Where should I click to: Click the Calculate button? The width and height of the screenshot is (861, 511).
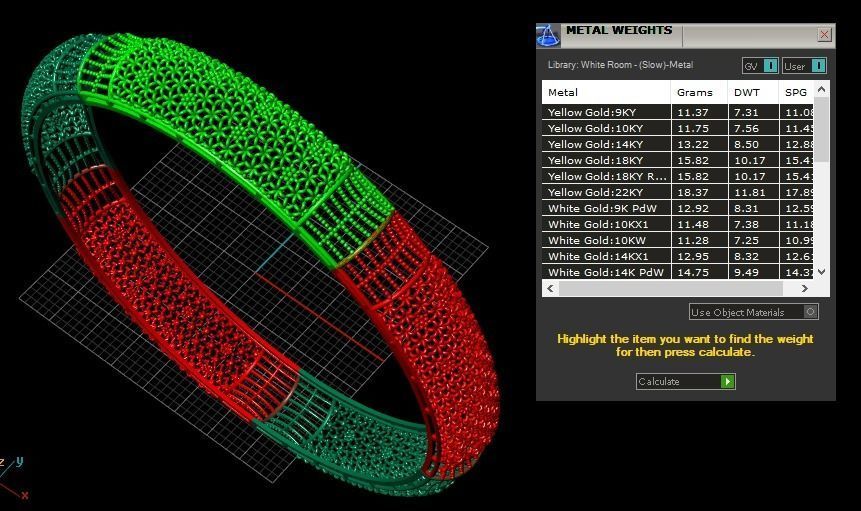coord(685,381)
